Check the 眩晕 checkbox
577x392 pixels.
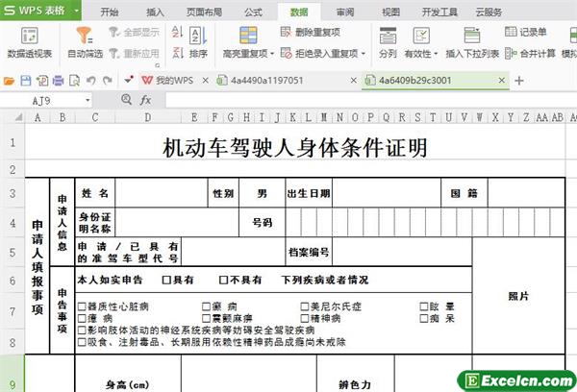(x=424, y=306)
